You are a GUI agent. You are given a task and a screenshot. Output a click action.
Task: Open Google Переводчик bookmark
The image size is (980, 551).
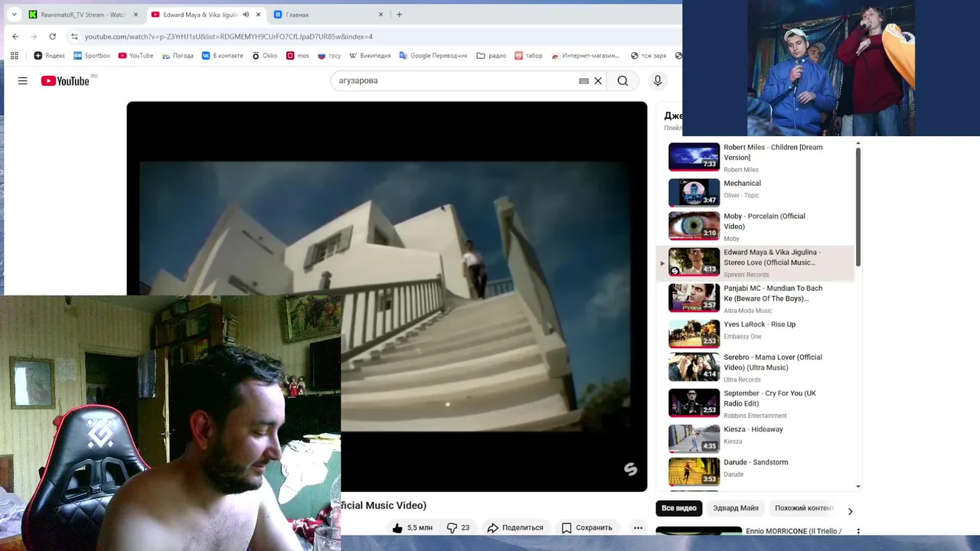point(433,55)
